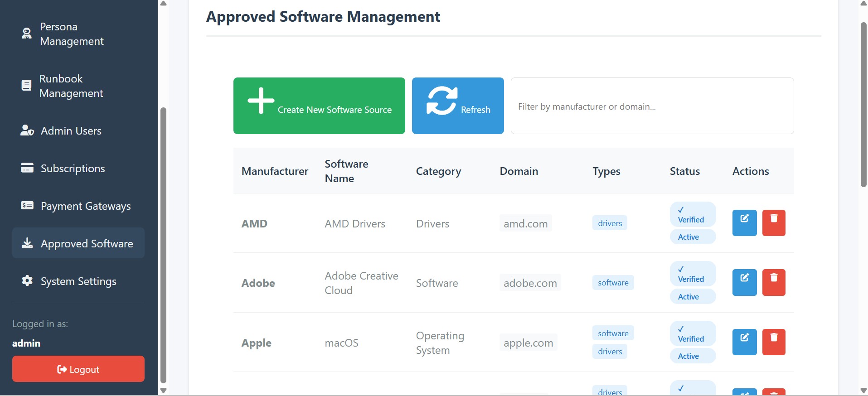
Task: Focus the manufacturer or domain filter field
Action: [652, 106]
